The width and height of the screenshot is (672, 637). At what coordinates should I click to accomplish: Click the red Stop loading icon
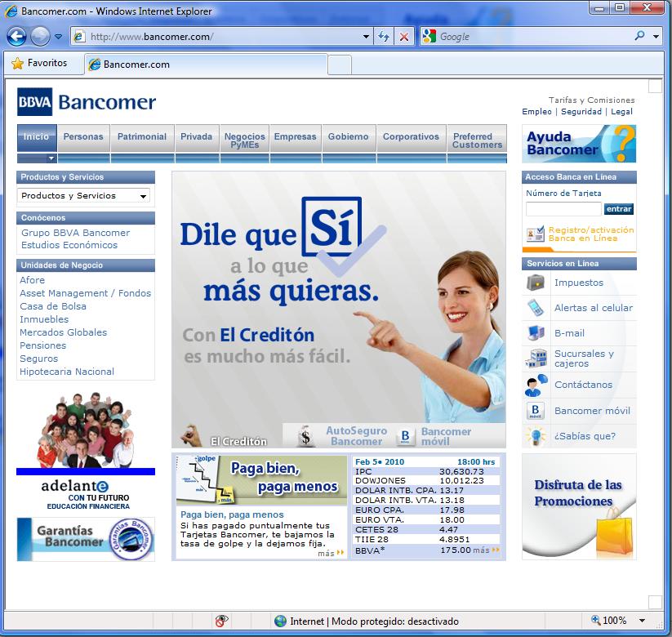click(x=403, y=37)
